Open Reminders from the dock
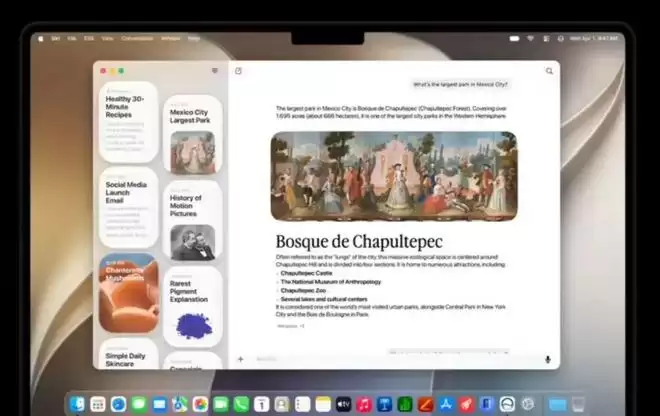Image resolution: width=660 pixels, height=416 pixels. (x=303, y=405)
